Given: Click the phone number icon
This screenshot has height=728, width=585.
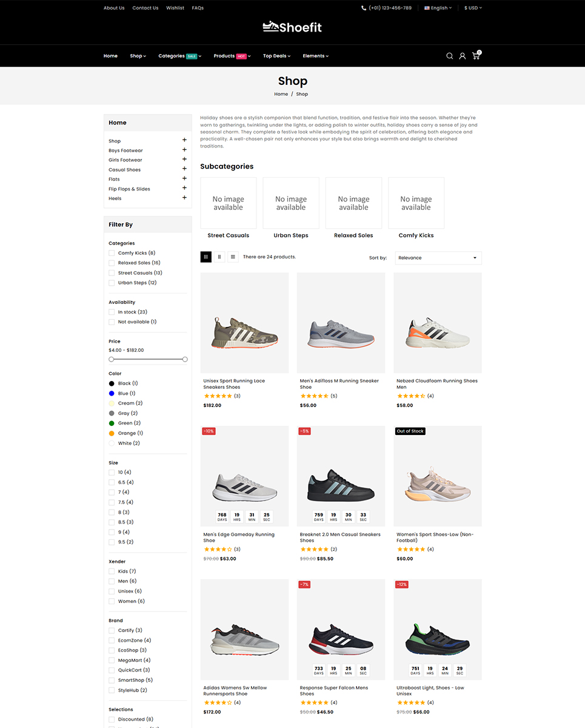Looking at the screenshot, I should coord(364,8).
